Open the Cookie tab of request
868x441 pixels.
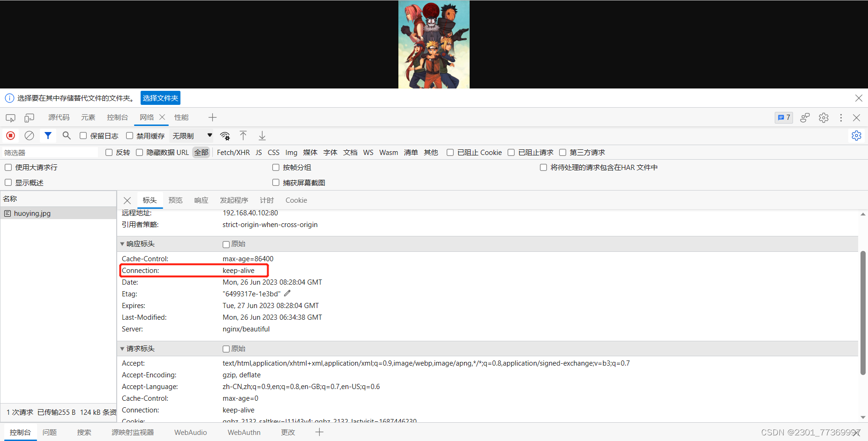(x=296, y=200)
